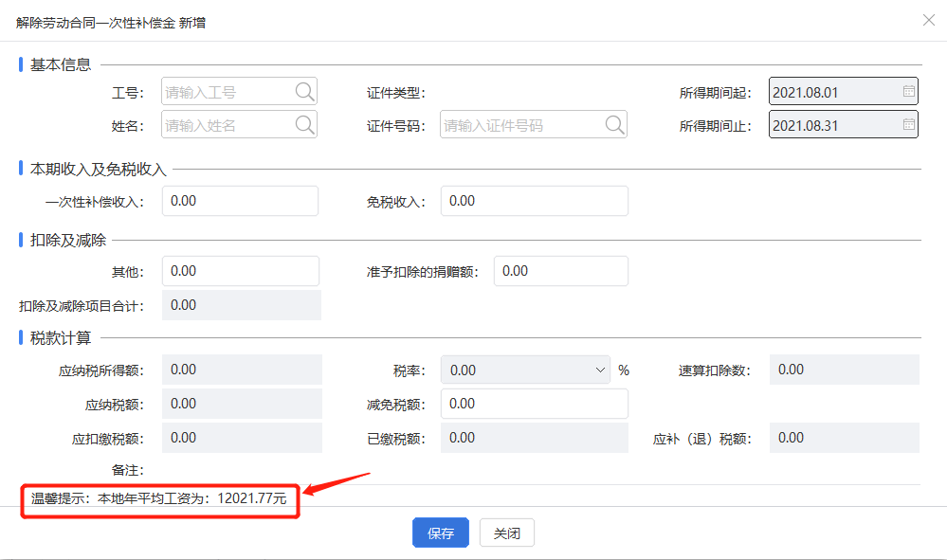
Task: Click the magnifier icon in 证件号码 field
Action: [x=614, y=124]
